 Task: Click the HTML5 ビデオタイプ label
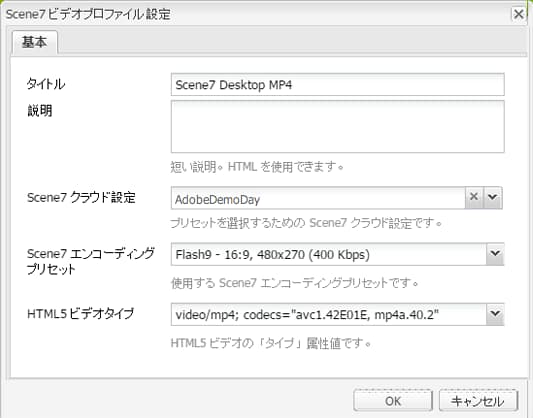point(80,314)
